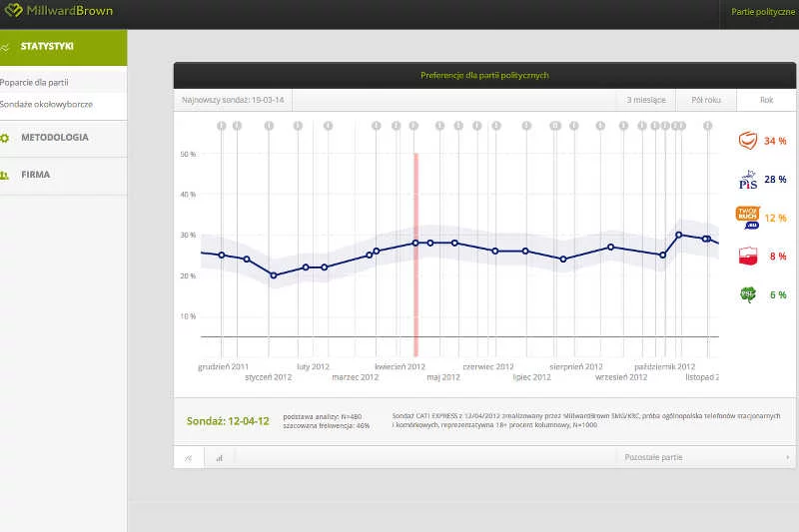This screenshot has height=532, width=799.
Task: Click the rightmost poll info marker
Action: pos(707,126)
